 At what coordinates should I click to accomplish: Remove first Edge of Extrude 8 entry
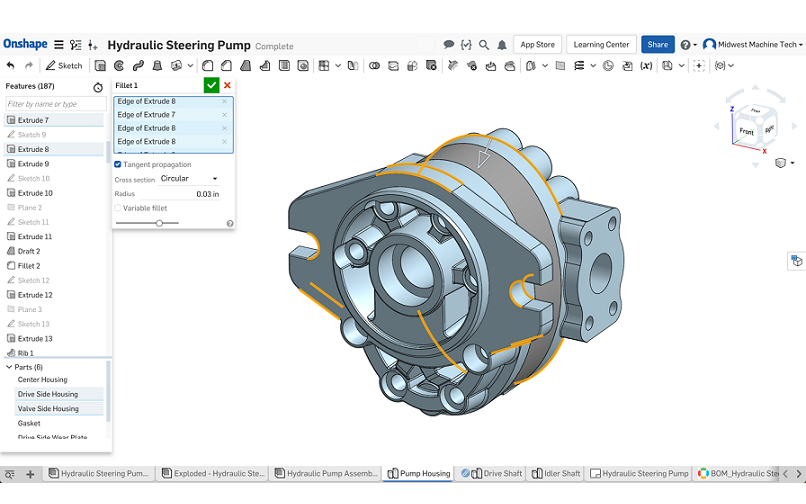pyautogui.click(x=225, y=101)
